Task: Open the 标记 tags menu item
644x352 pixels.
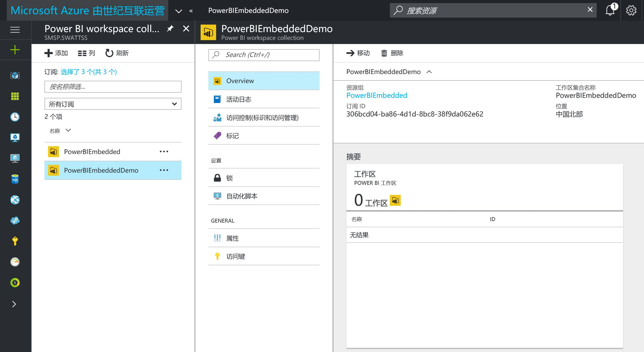Action: (x=264, y=136)
